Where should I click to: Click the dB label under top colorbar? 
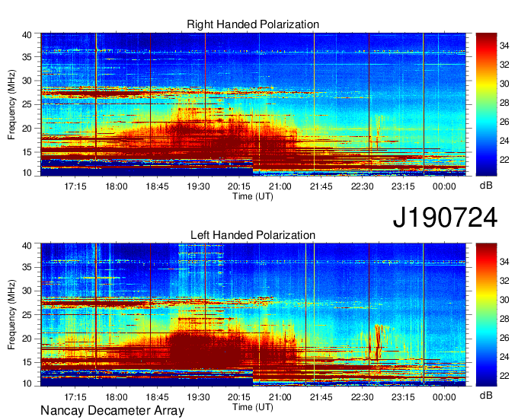click(486, 186)
